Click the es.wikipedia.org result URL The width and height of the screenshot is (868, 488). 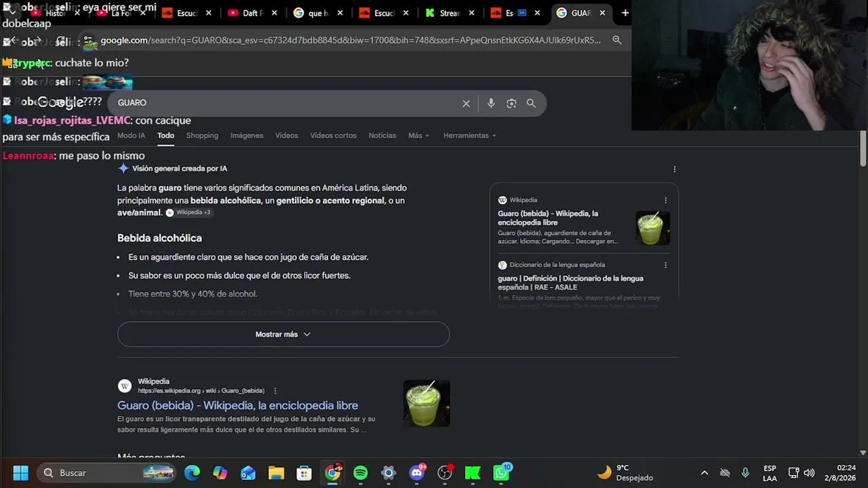click(201, 391)
